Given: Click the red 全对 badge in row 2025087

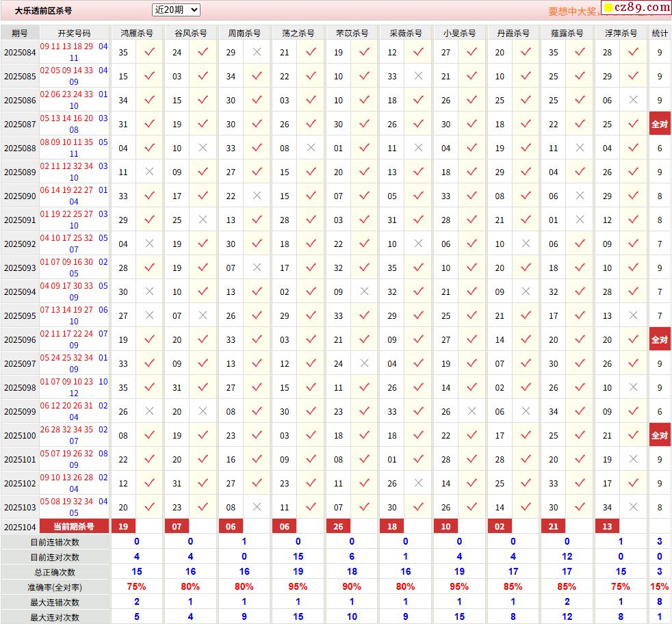Looking at the screenshot, I should pos(660,125).
